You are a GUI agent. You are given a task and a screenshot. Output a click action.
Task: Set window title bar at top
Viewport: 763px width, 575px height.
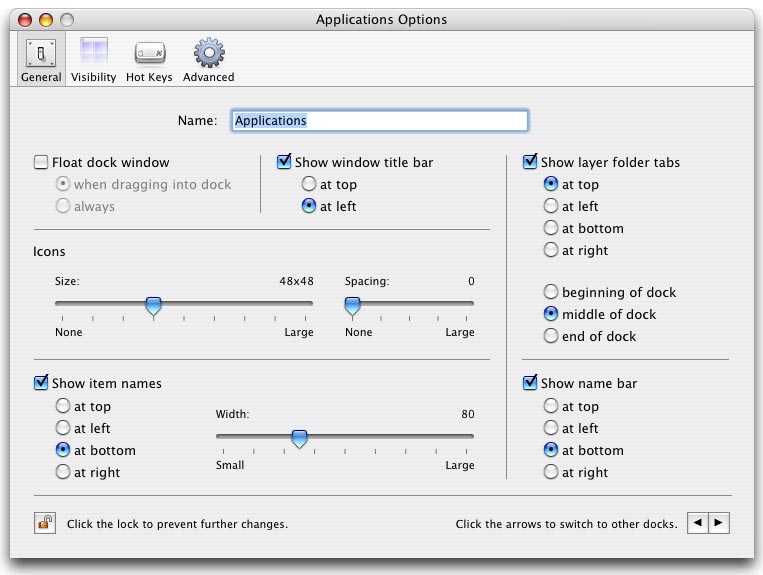(x=309, y=184)
